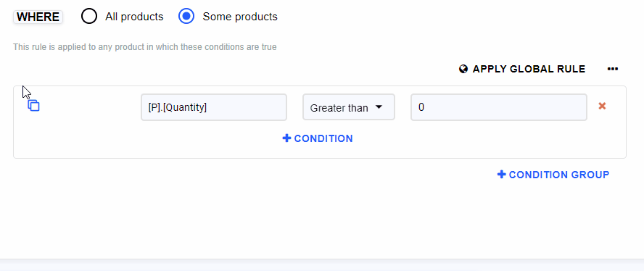Open the three-dot more options menu
Screen dimensions: 644x271
612,69
